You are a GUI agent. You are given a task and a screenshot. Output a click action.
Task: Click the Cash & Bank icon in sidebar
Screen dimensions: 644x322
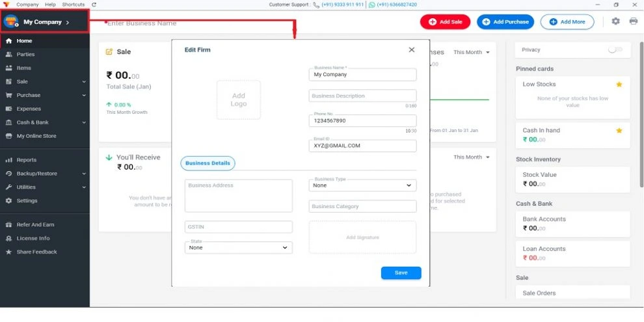pos(8,122)
